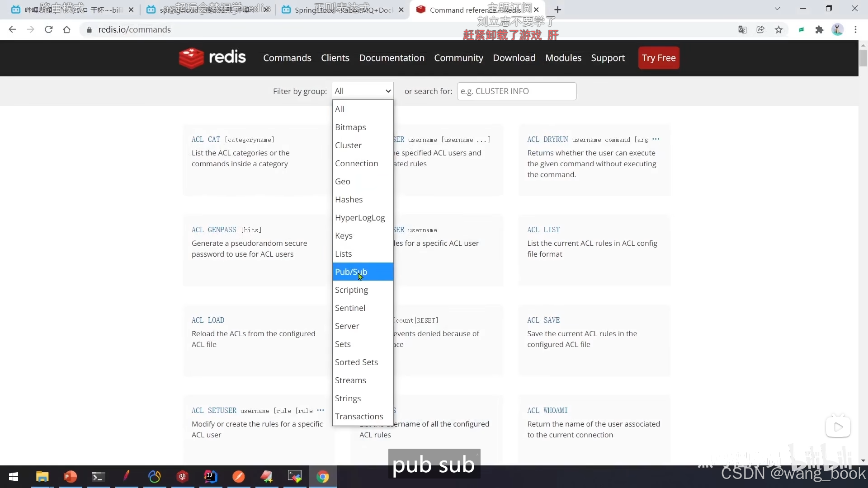Close the SpringCloud RabbitMQ tab
This screenshot has width=868, height=488.
coord(401,9)
